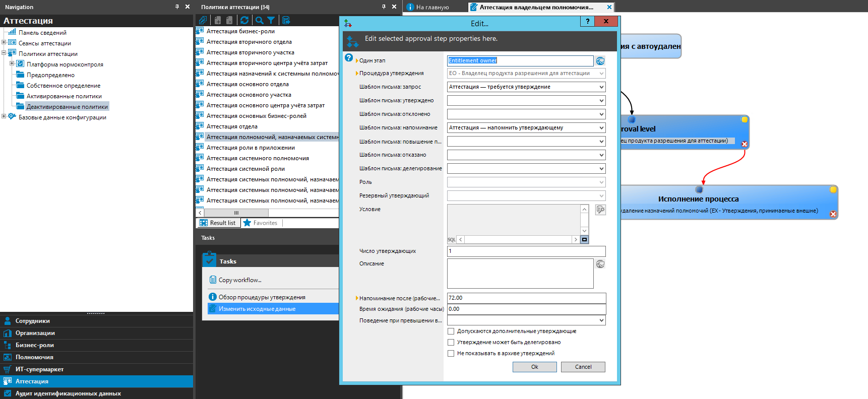Viewport: 868px width, 399px height.
Task: Open the condition wizard icon beside Условие
Action: point(600,210)
